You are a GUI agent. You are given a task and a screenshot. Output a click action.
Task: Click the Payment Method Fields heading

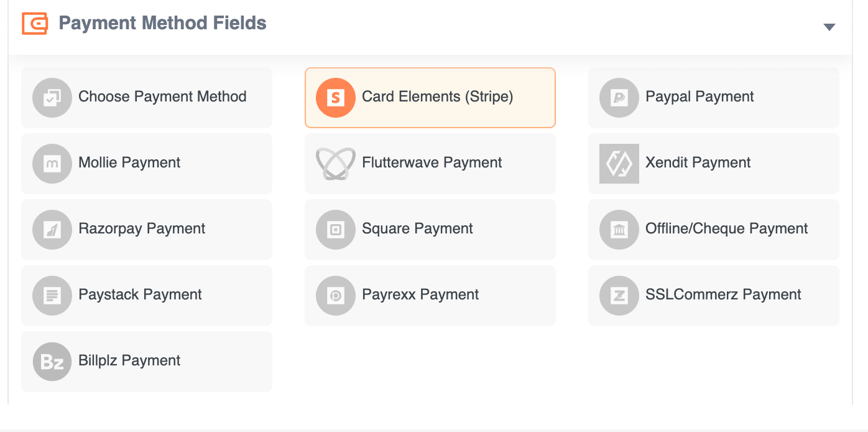pos(162,23)
